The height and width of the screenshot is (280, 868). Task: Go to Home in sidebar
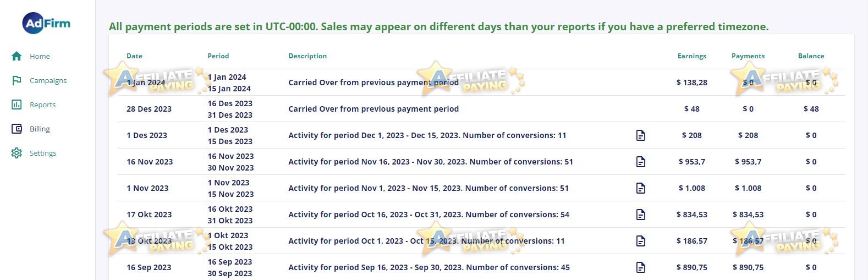tap(40, 56)
